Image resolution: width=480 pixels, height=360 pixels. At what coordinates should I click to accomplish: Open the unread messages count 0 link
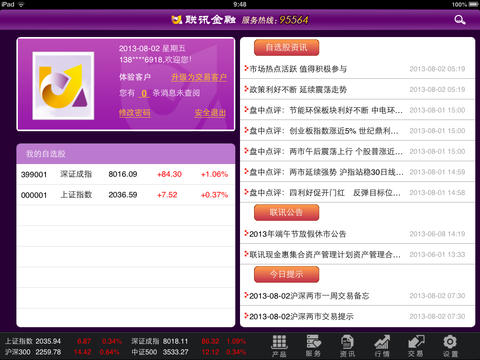click(x=144, y=93)
